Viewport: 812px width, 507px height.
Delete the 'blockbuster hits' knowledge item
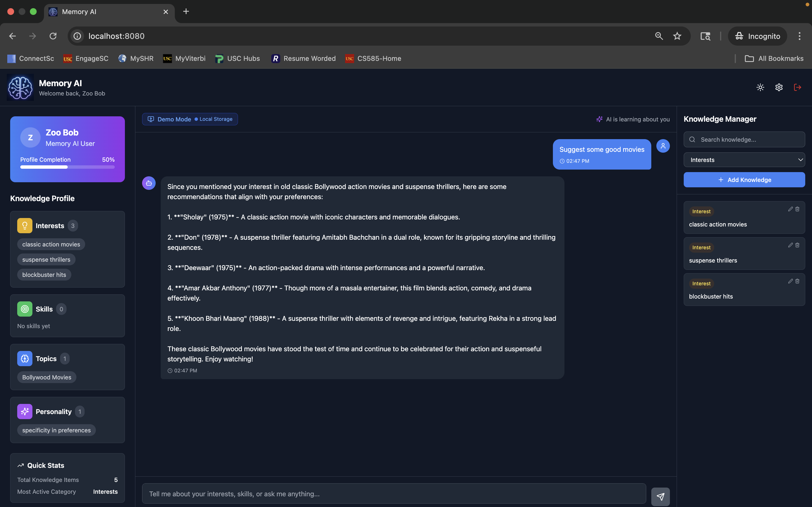(x=798, y=281)
